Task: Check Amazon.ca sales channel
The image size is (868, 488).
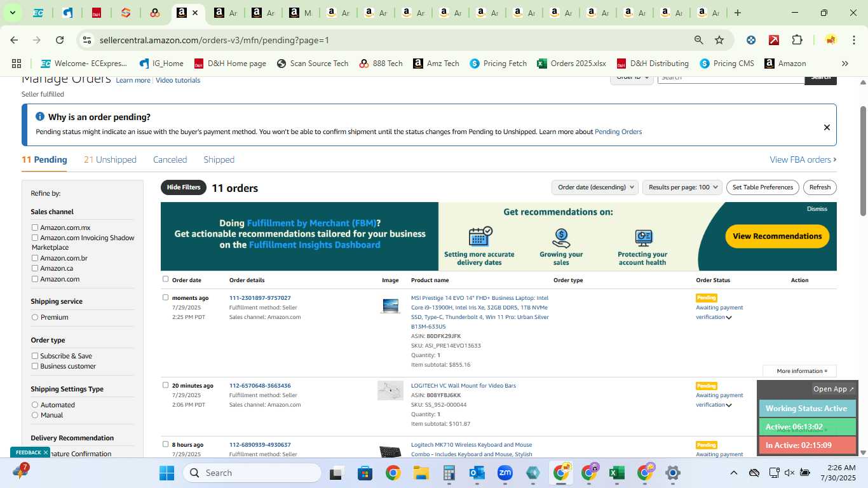Action: (x=35, y=268)
